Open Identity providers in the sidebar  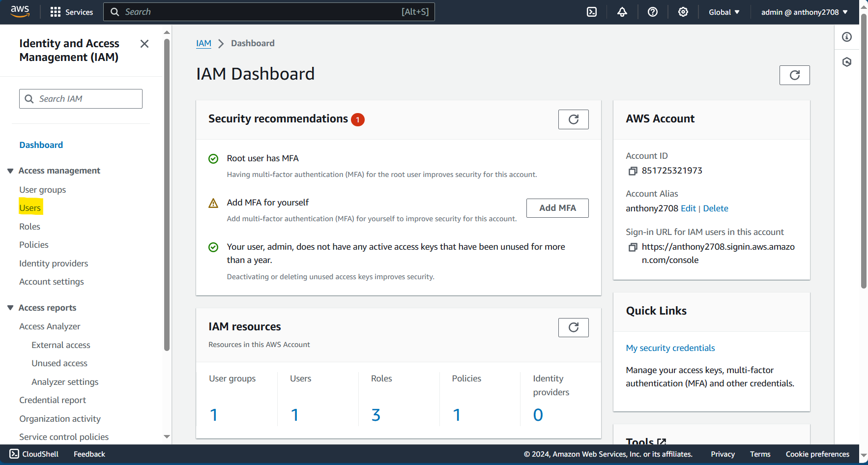pos(54,263)
